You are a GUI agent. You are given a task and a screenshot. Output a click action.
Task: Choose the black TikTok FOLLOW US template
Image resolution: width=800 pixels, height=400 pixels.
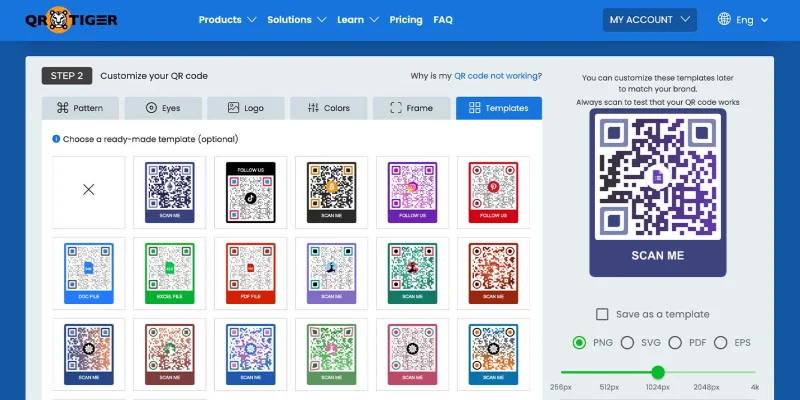251,192
